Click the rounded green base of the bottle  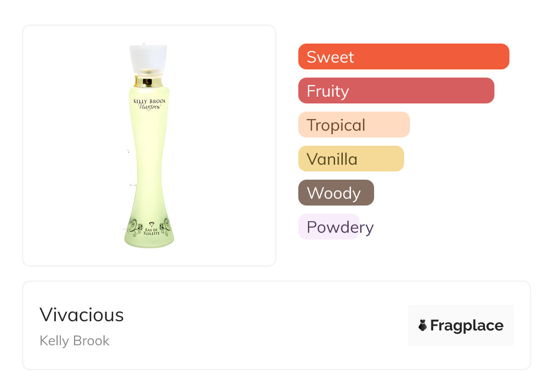[149, 241]
